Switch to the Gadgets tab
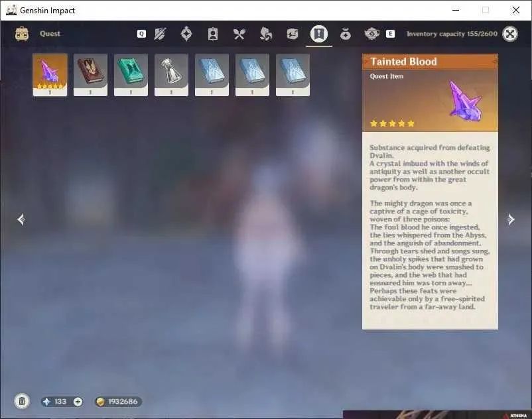The image size is (532, 419). pyautogui.click(x=292, y=34)
